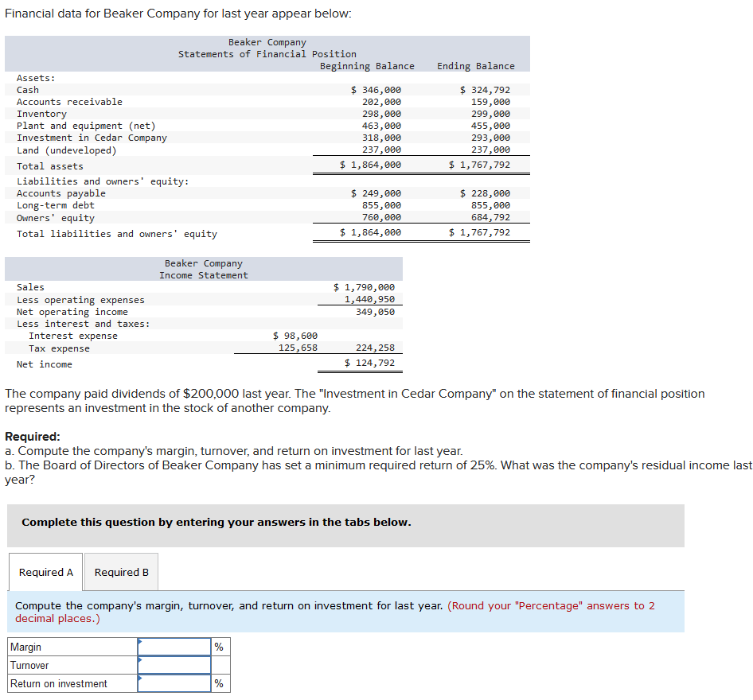Image resolution: width=753 pixels, height=700 pixels.
Task: Select the Investment in Cedar Company row
Action: (x=90, y=137)
